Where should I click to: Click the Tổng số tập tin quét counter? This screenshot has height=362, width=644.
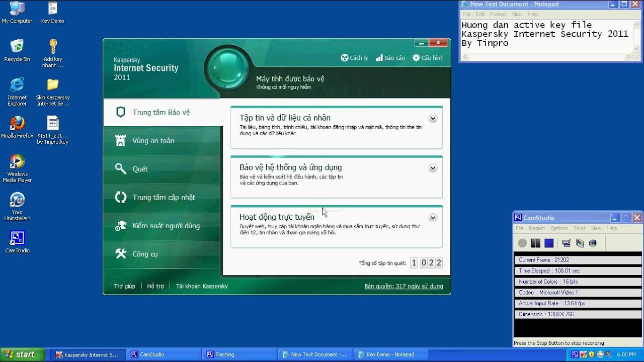426,263
